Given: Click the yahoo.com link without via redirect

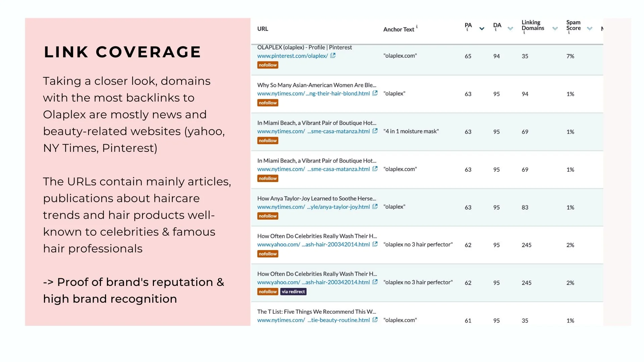Looking at the screenshot, I should pos(314,245).
